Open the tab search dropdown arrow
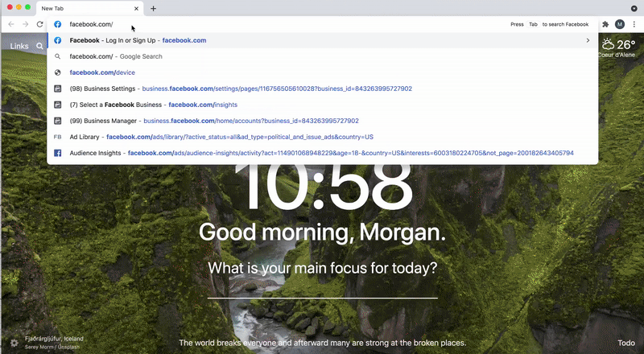 tap(634, 8)
